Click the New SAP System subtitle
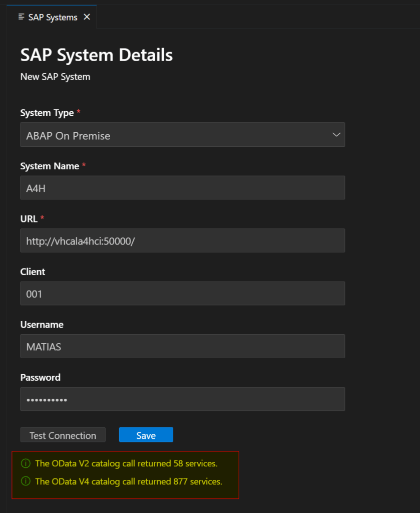Image resolution: width=420 pixels, height=513 pixels. pos(55,77)
